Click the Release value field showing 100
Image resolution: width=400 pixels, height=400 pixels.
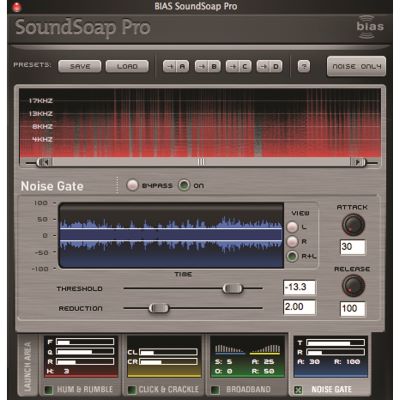[353, 309]
